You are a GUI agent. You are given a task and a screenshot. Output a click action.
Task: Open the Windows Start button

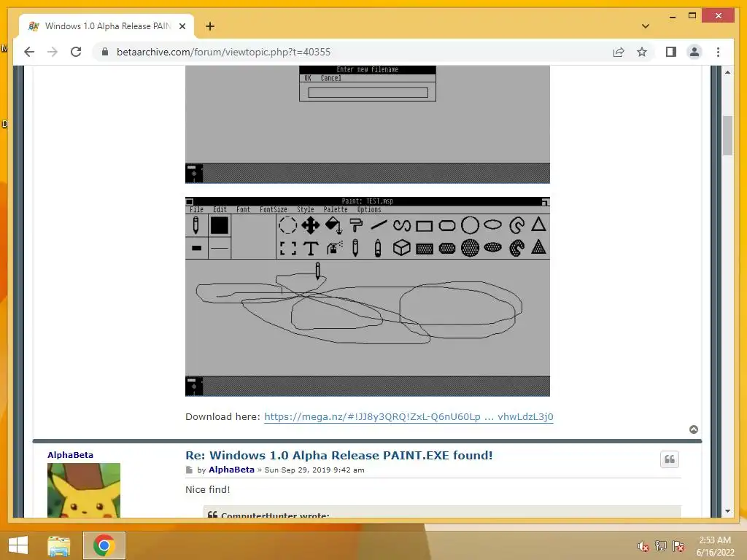[18, 545]
